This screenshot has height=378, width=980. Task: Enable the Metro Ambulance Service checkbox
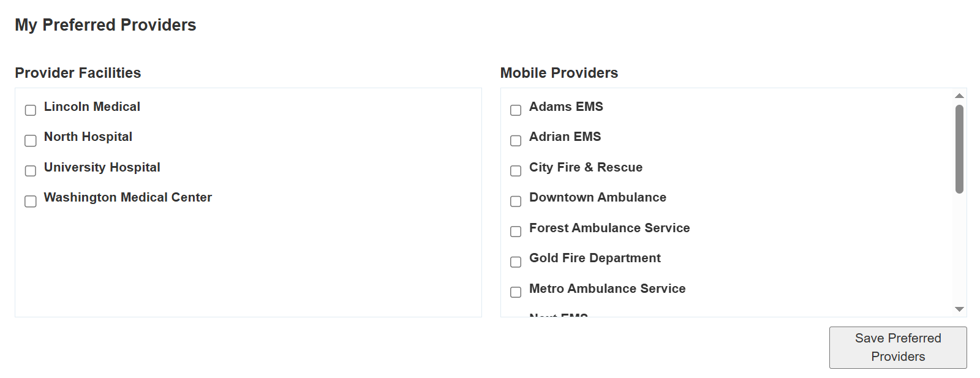pyautogui.click(x=515, y=292)
